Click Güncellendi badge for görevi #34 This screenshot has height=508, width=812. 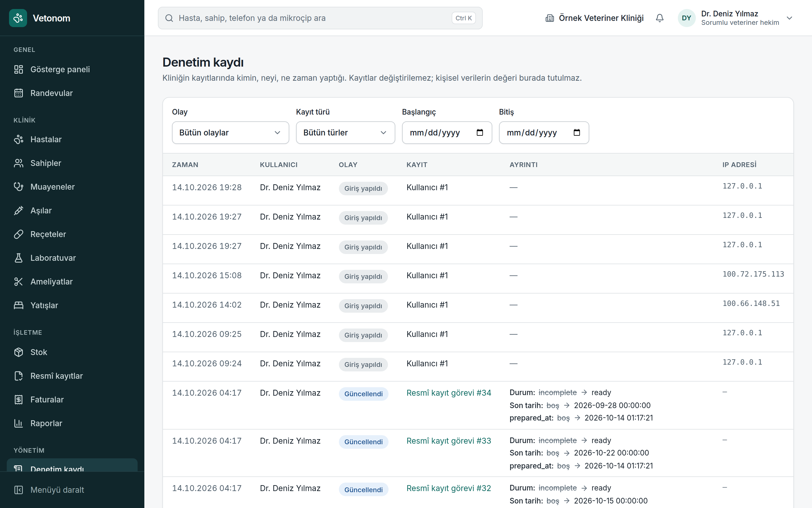pos(363,394)
